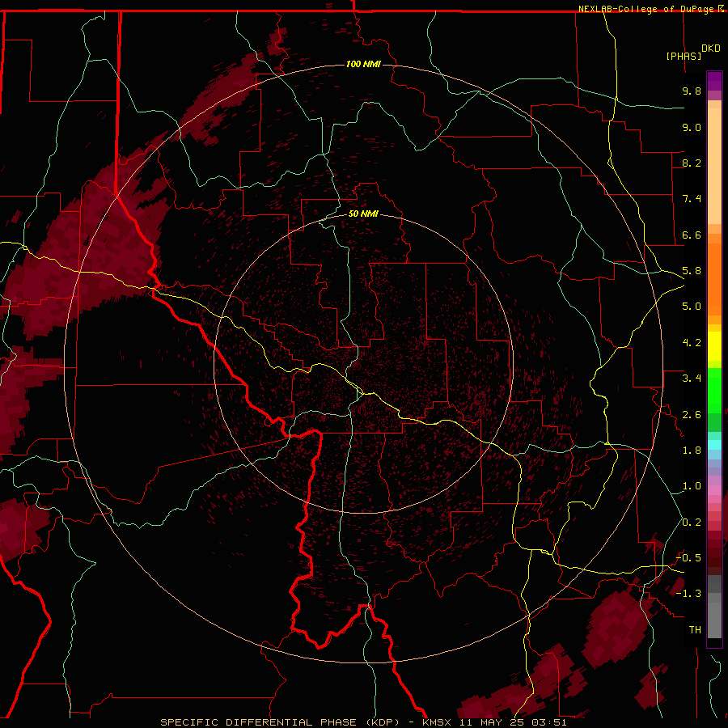Click the cyan swatch on color bar
This screenshot has height=728, width=728.
[714, 445]
